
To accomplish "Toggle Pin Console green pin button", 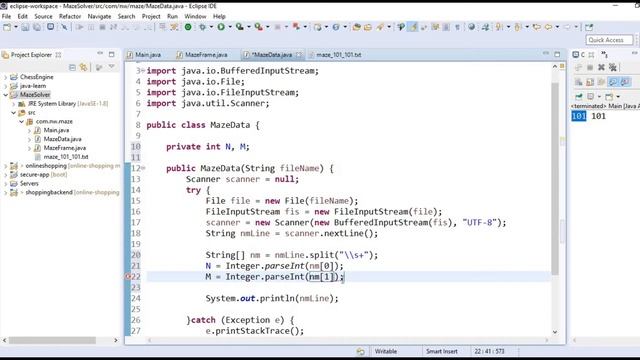I will [x=578, y=96].
